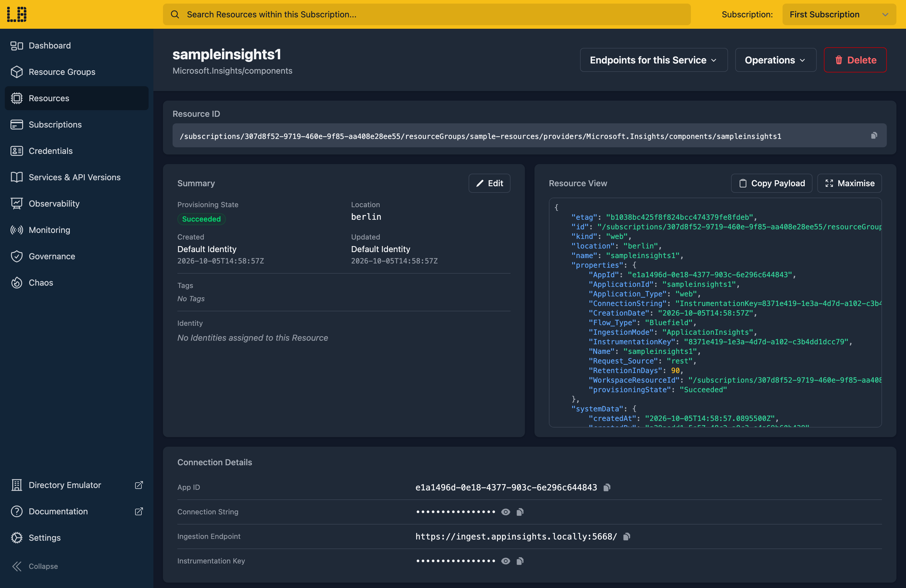Reveal the hidden Connection String

[x=505, y=512]
